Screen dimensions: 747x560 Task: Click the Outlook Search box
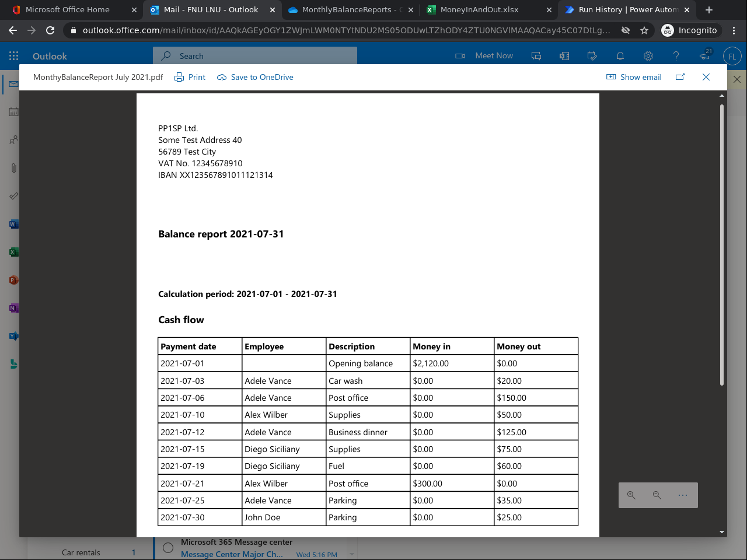click(255, 56)
